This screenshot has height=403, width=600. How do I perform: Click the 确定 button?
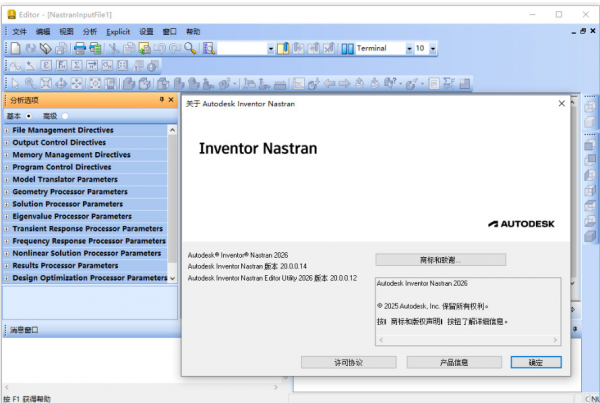[x=536, y=362]
